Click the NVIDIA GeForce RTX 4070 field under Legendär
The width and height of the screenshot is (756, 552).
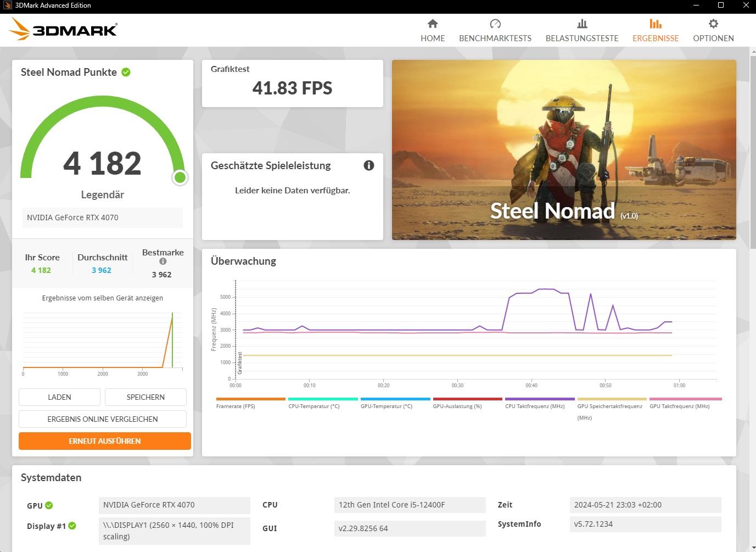pos(102,218)
